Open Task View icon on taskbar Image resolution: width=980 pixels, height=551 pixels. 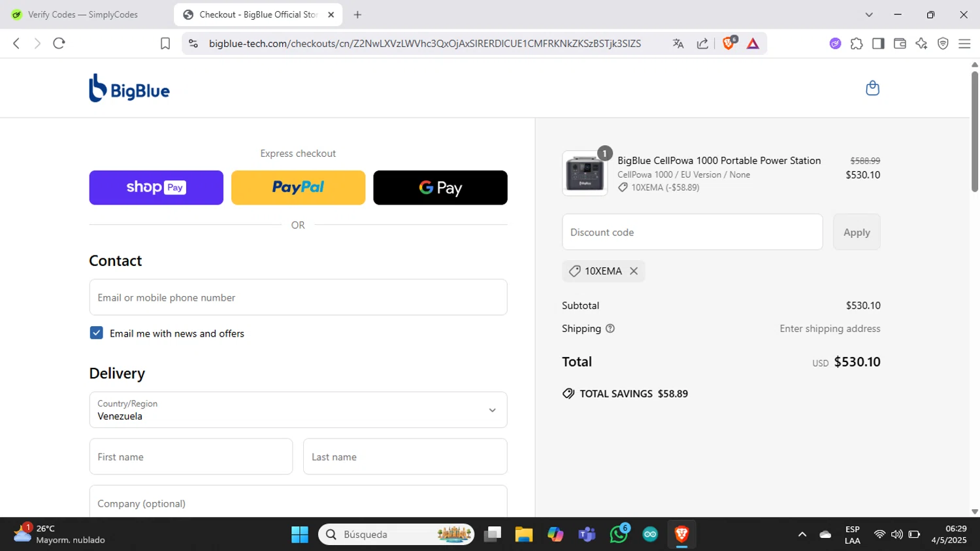(x=492, y=535)
